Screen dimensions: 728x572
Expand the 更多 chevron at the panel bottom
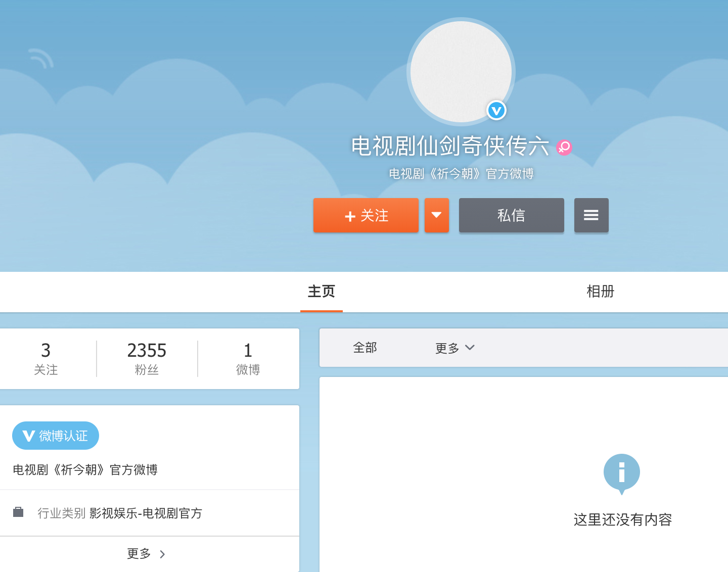tap(146, 554)
